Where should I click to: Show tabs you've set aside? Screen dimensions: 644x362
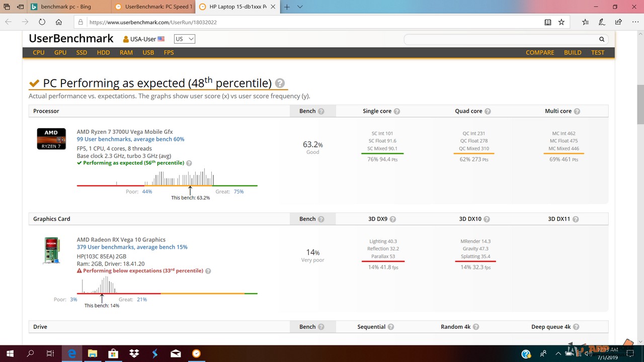(7, 7)
